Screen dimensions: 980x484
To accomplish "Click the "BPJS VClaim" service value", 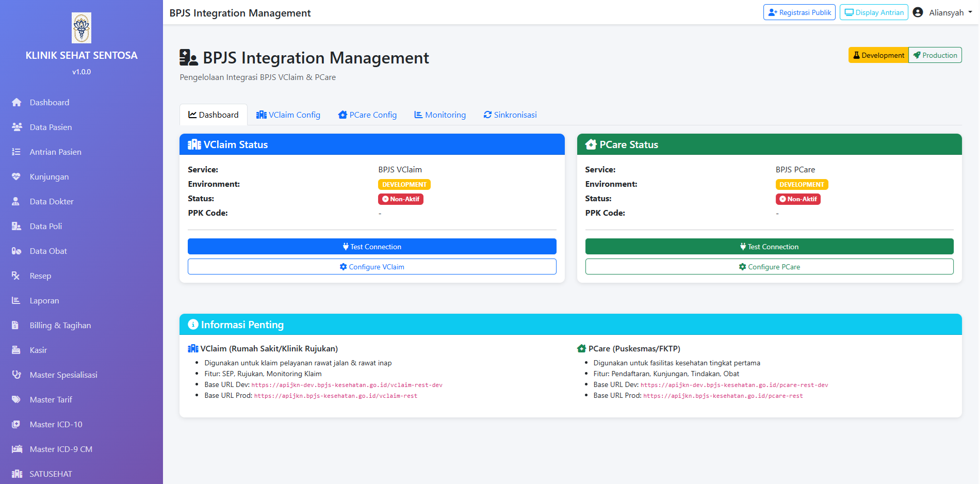I will pos(400,169).
